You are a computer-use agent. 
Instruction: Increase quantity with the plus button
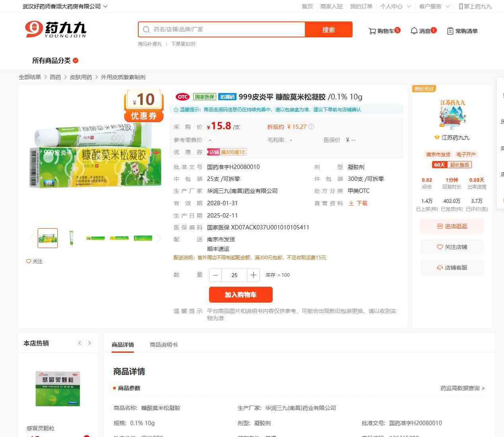click(x=253, y=275)
